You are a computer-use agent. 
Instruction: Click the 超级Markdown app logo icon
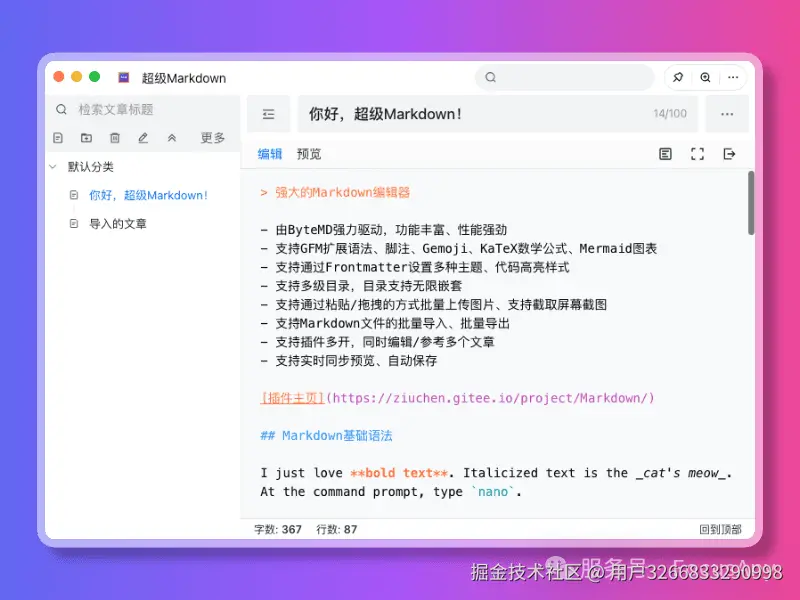click(123, 78)
